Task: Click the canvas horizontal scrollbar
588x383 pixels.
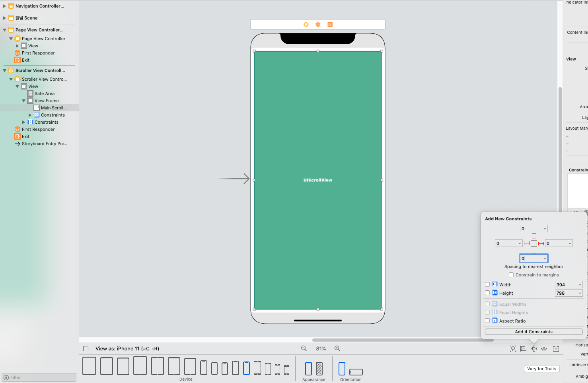Action: pos(403,340)
